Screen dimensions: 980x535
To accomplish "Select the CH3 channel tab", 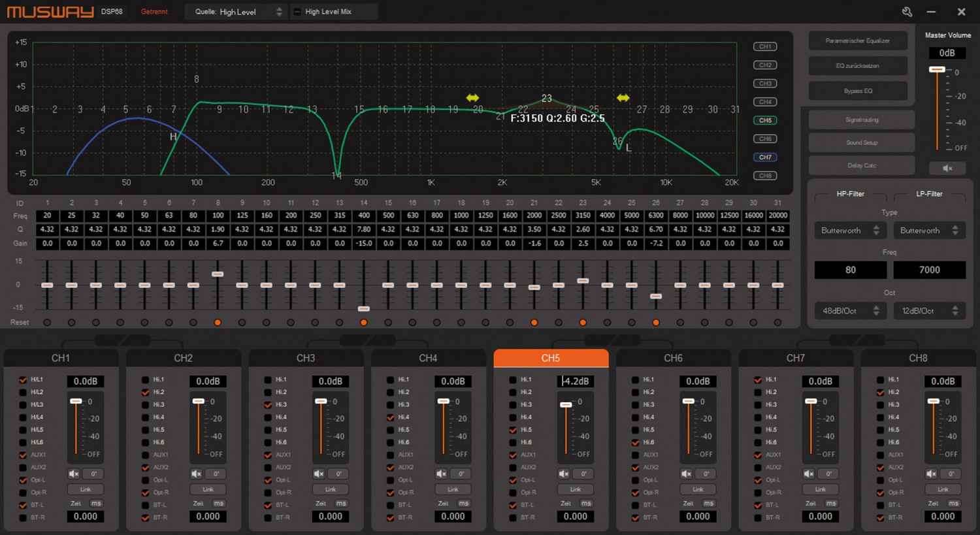I will pyautogui.click(x=306, y=358).
